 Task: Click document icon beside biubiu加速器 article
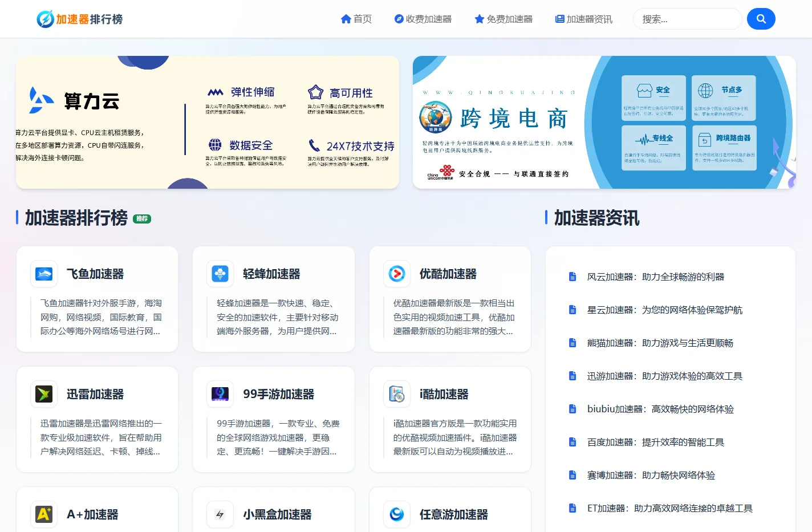573,409
